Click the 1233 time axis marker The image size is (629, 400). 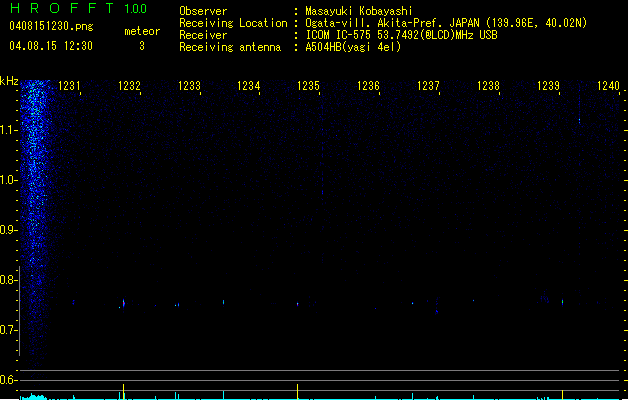point(189,86)
